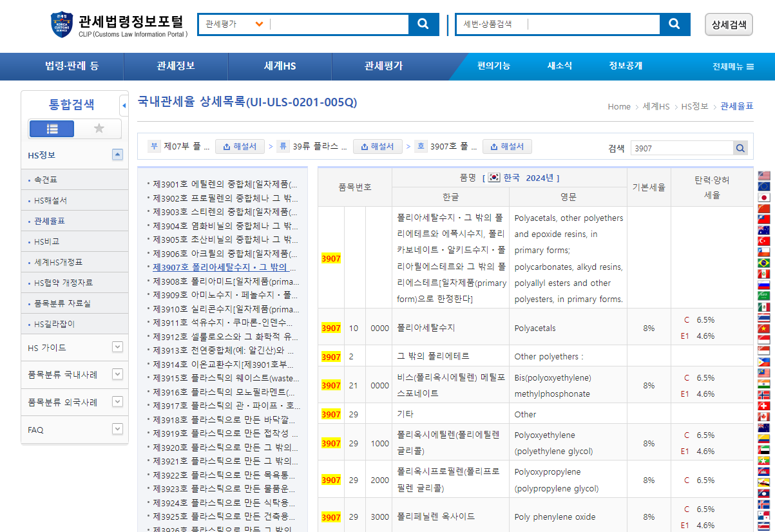Open the 정보공개 menu
The height and width of the screenshot is (532, 775).
626,66
